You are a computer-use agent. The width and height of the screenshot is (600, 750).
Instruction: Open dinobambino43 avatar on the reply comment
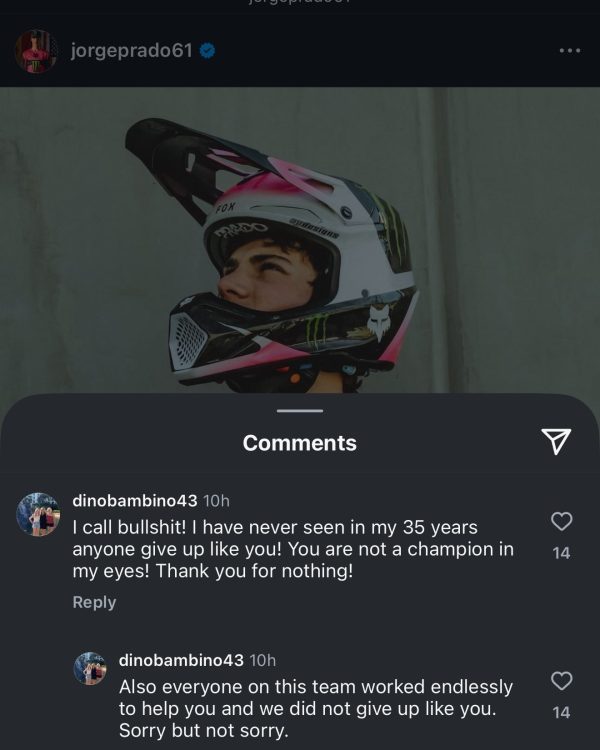click(x=90, y=668)
